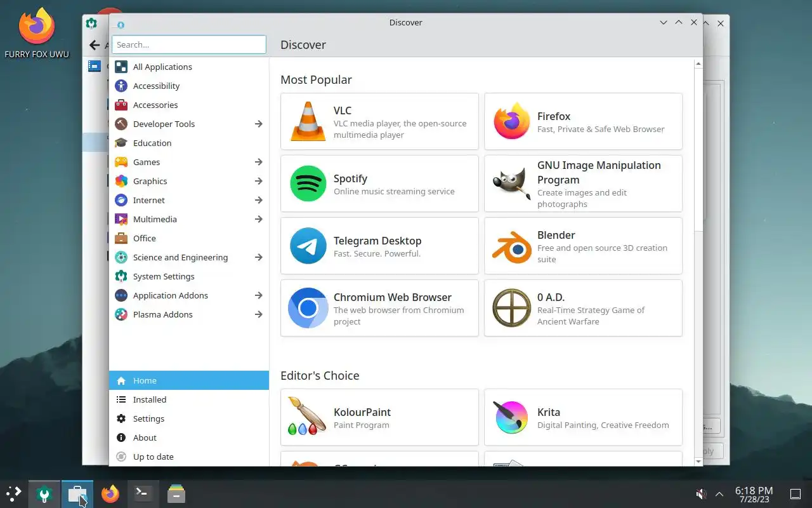Expand the Graphics category arrow
812x508 pixels.
(258, 181)
